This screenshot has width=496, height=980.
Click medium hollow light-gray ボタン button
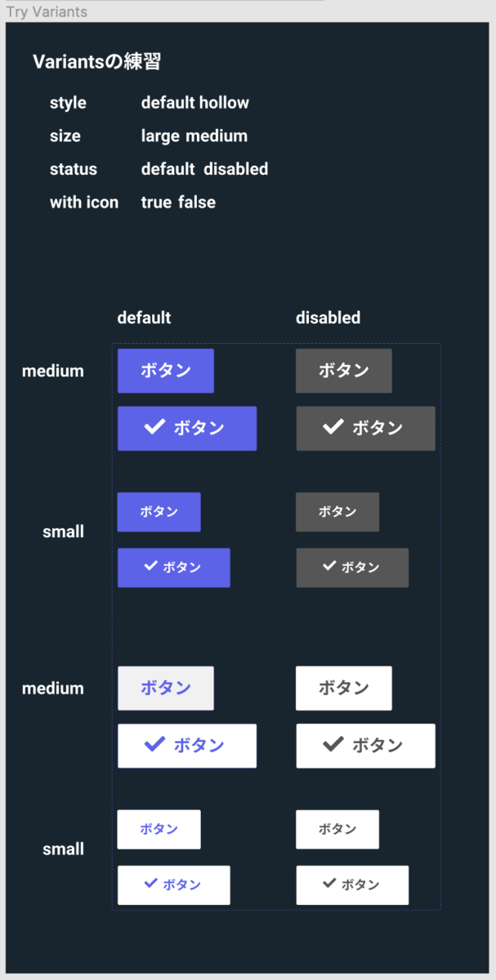point(166,688)
